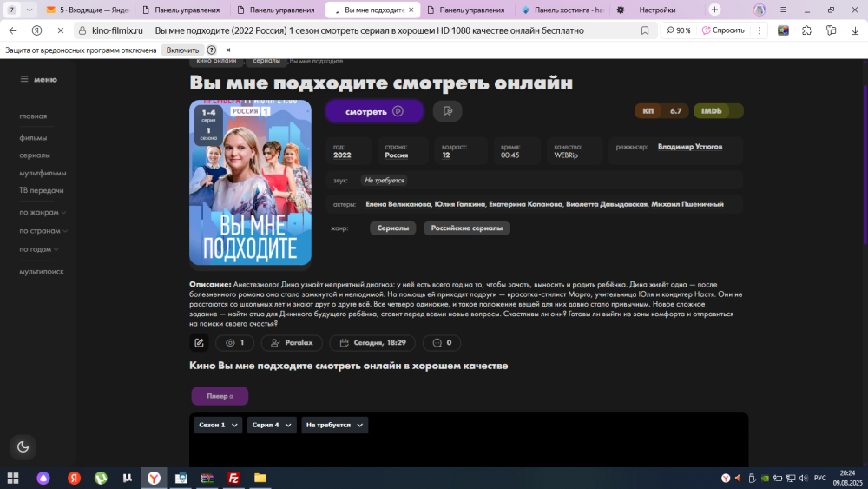Open "фильмы" in the left sidebar

pos(33,137)
